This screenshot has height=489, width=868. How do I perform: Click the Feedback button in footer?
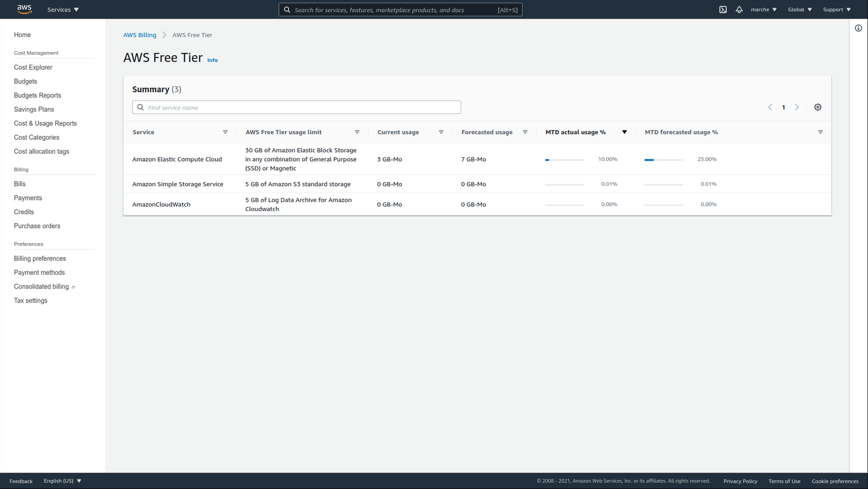tap(21, 481)
